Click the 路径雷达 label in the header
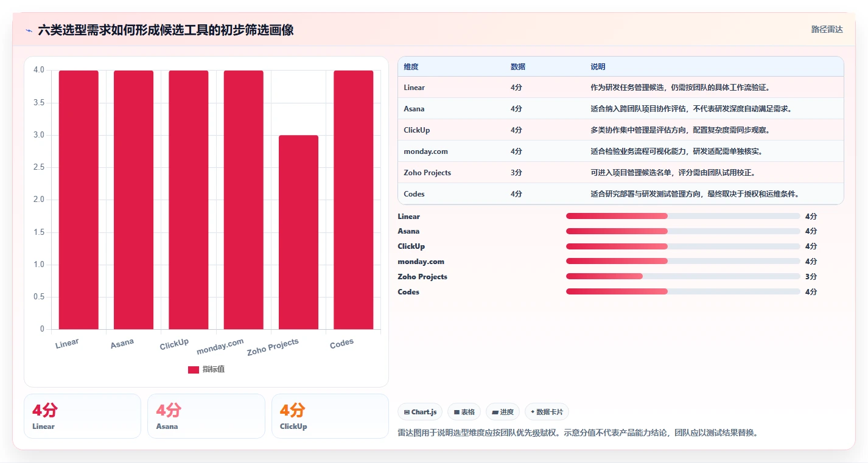 tap(827, 29)
